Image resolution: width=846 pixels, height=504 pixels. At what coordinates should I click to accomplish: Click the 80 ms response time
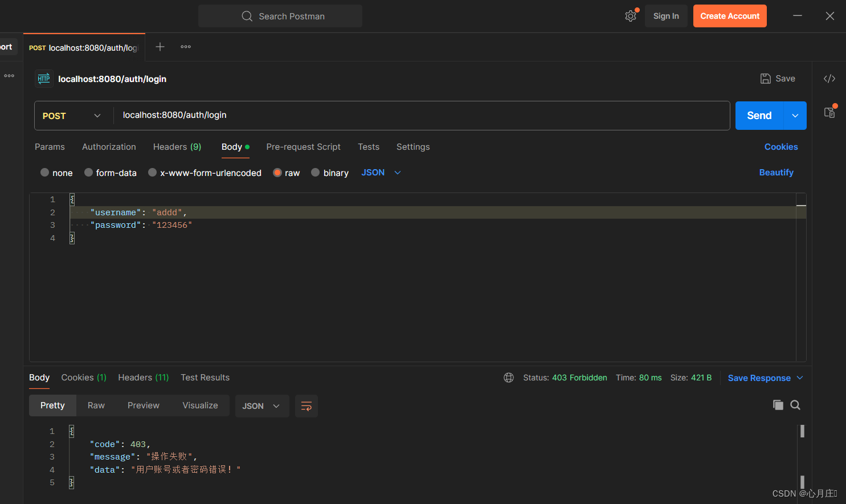tap(651, 378)
